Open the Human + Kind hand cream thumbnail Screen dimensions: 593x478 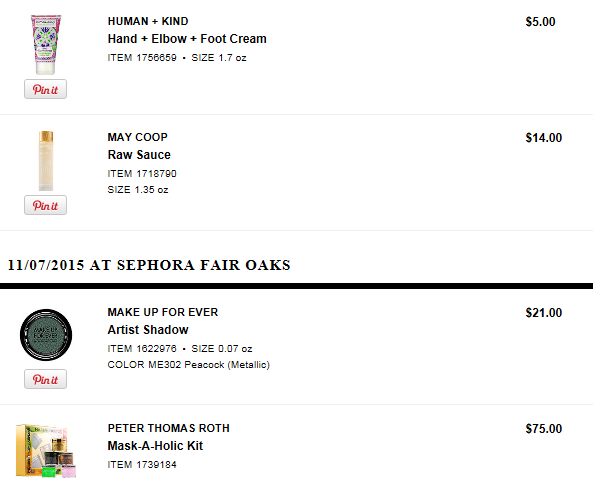point(46,45)
